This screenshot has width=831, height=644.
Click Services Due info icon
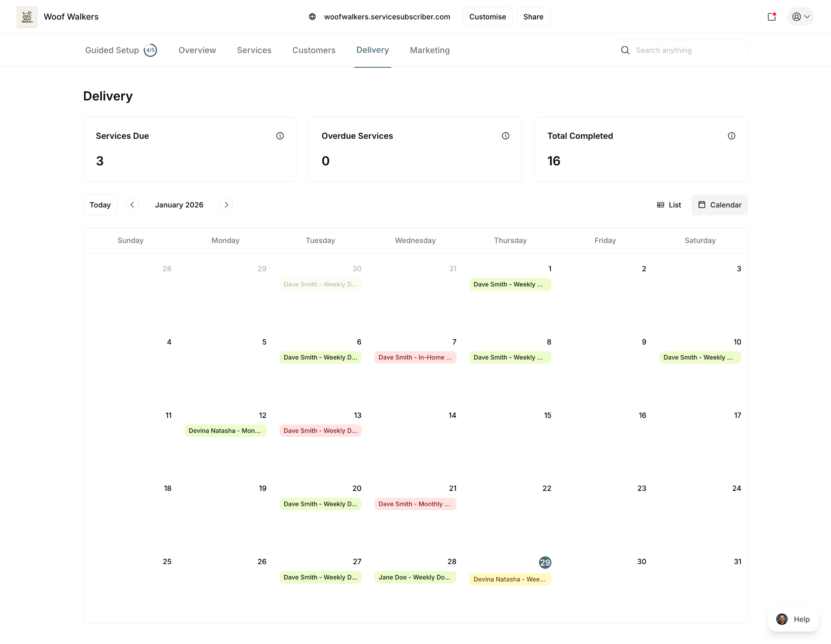[280, 136]
